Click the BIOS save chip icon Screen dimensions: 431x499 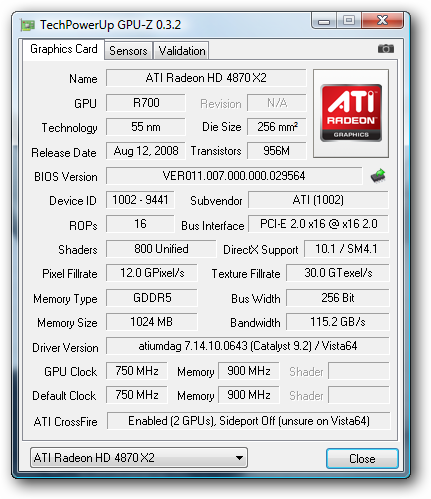378,176
